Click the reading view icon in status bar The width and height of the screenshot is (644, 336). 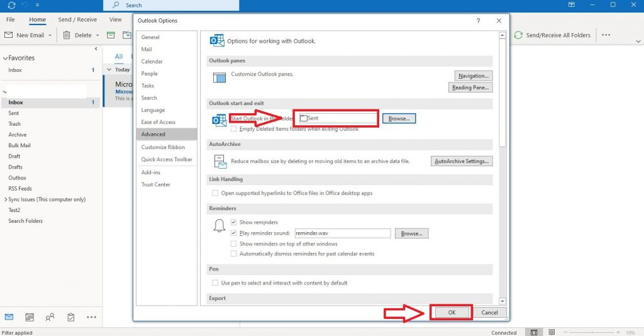pos(552,332)
